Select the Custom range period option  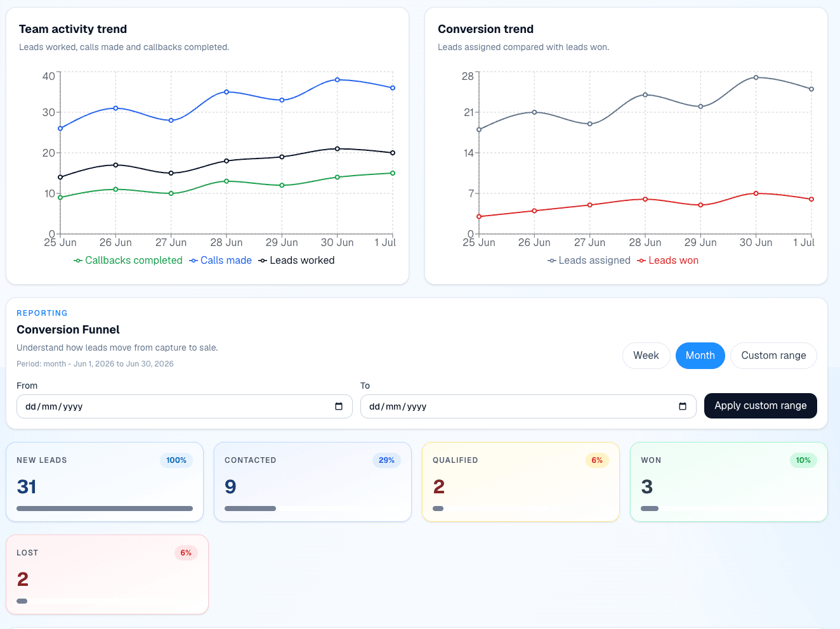pyautogui.click(x=773, y=356)
